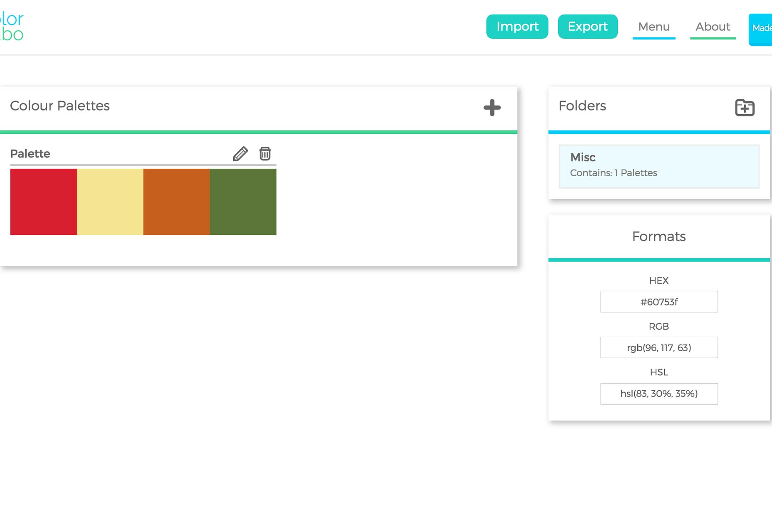
Task: Click the app logo in top-left corner
Action: coord(12,27)
